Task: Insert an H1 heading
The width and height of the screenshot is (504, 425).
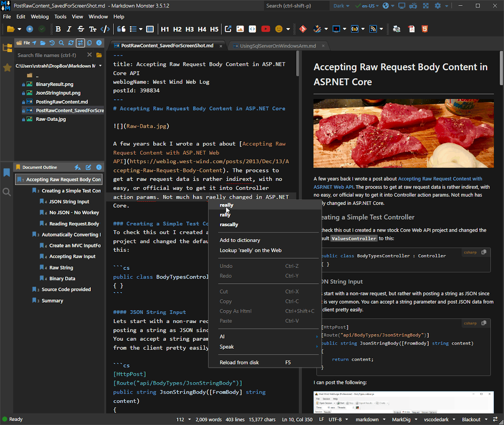Action: [x=165, y=29]
